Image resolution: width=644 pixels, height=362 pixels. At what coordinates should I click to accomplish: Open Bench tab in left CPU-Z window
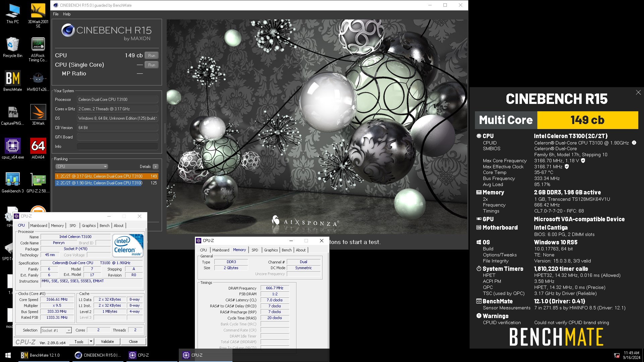tap(105, 226)
